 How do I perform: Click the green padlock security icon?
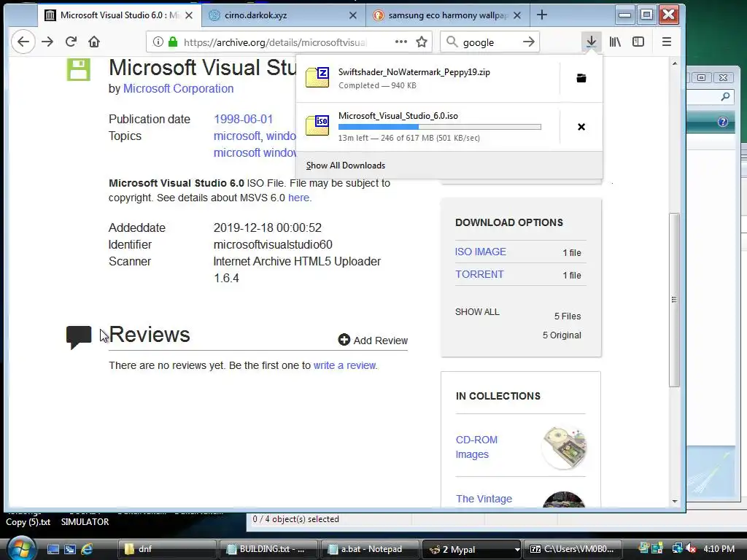click(x=173, y=42)
